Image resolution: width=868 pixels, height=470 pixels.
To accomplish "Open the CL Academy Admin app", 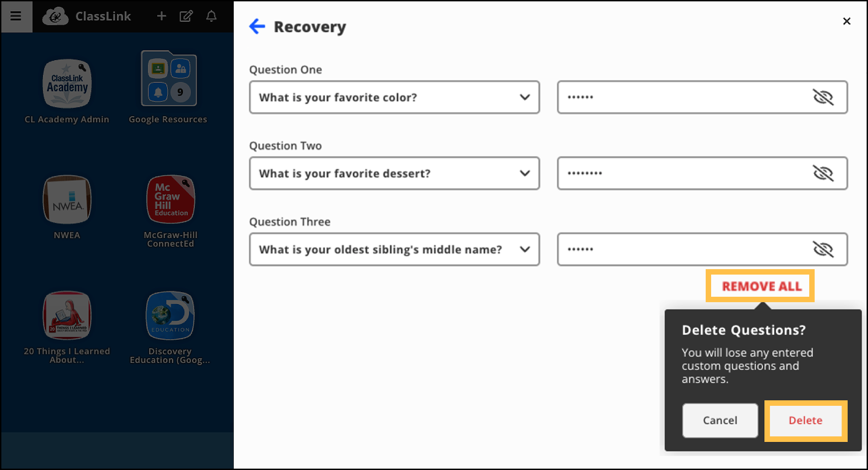I will pos(67,84).
